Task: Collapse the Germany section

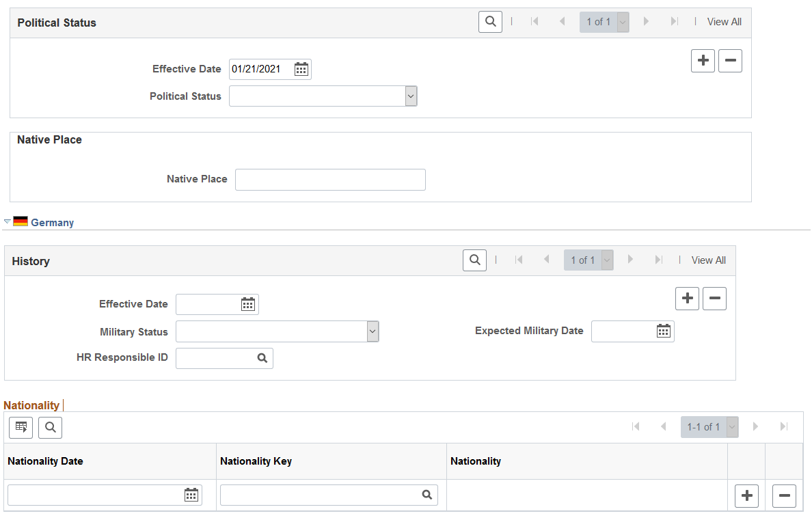Action: (8, 221)
